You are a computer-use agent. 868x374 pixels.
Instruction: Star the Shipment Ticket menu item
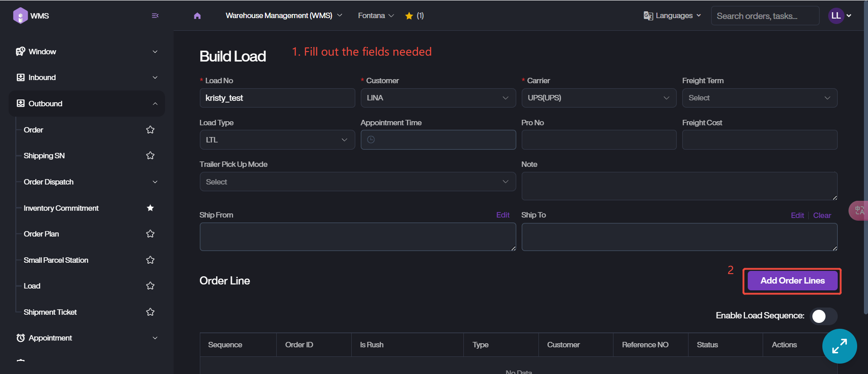[x=151, y=312]
